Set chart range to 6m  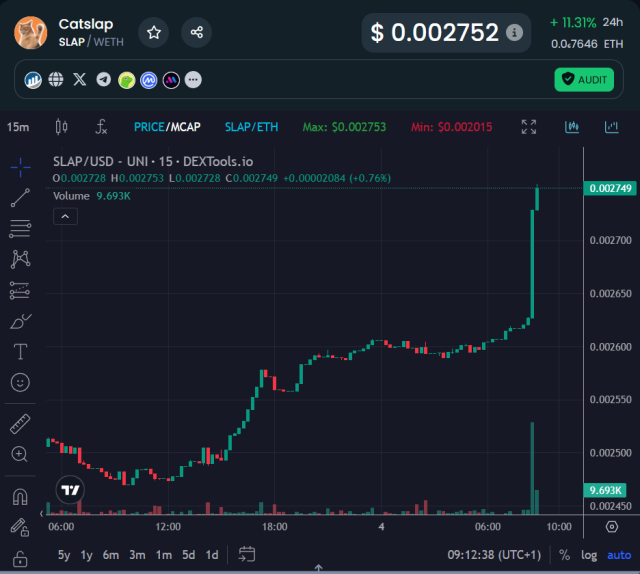click(x=111, y=555)
